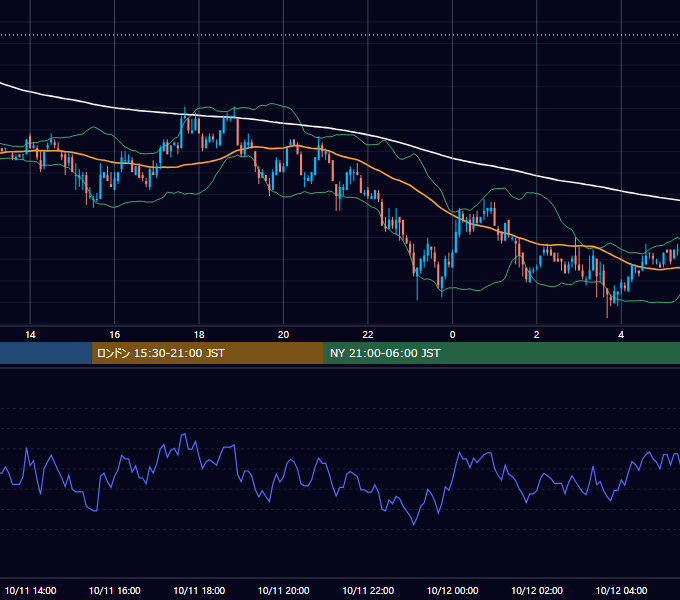Click the 10/11 16:00 date label
Viewport: 680px width, 600px height.
[114, 590]
